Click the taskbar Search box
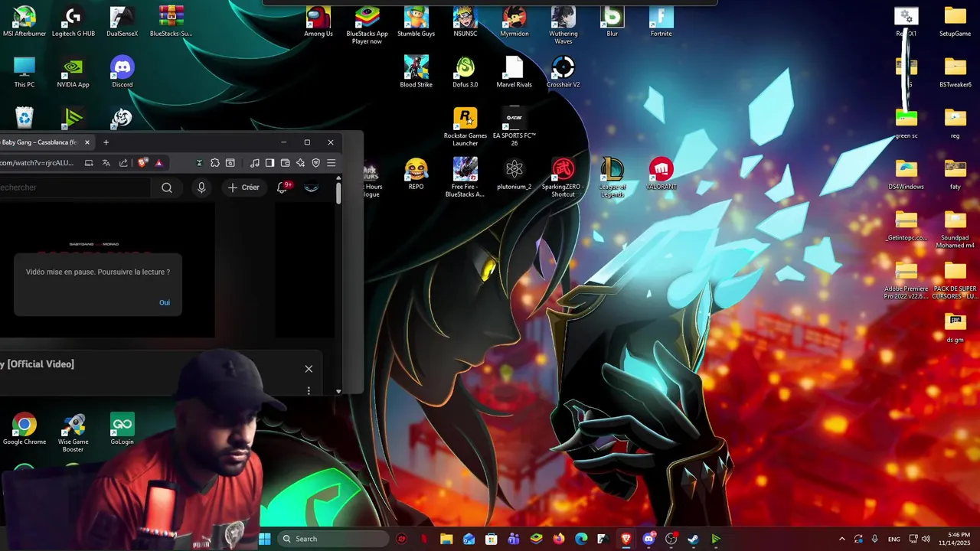 point(333,539)
